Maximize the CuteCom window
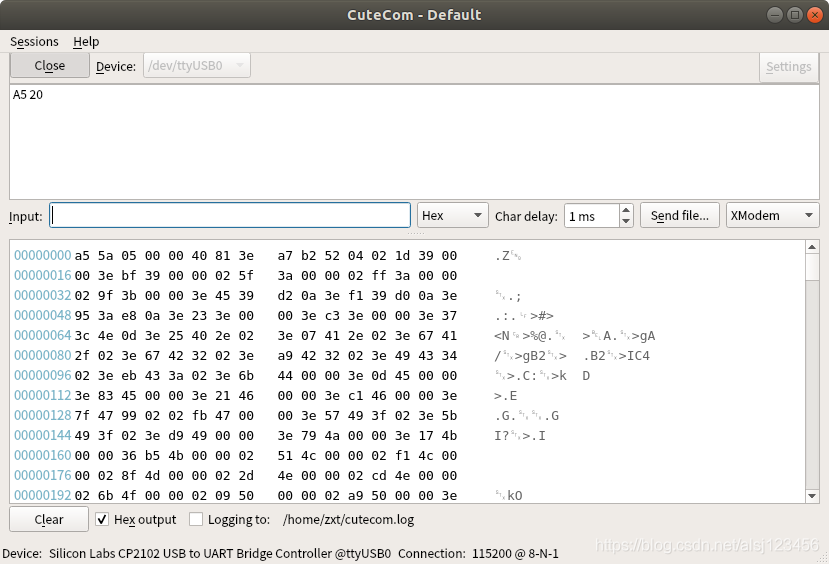829x564 pixels. (x=795, y=15)
